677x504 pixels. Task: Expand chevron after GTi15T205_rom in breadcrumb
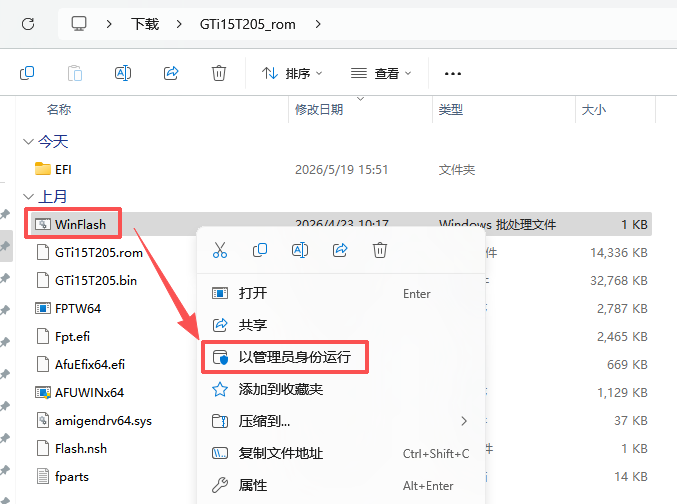[318, 24]
